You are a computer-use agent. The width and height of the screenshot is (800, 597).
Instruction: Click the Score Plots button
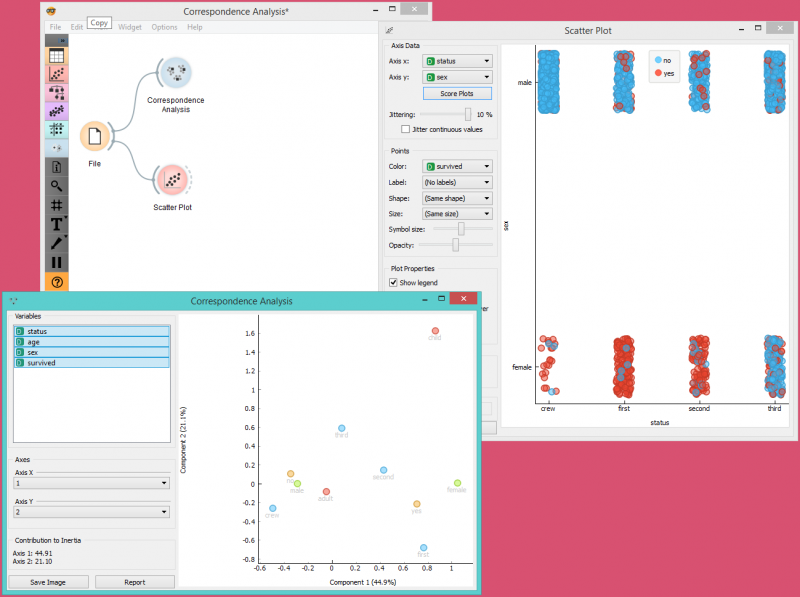(x=458, y=93)
